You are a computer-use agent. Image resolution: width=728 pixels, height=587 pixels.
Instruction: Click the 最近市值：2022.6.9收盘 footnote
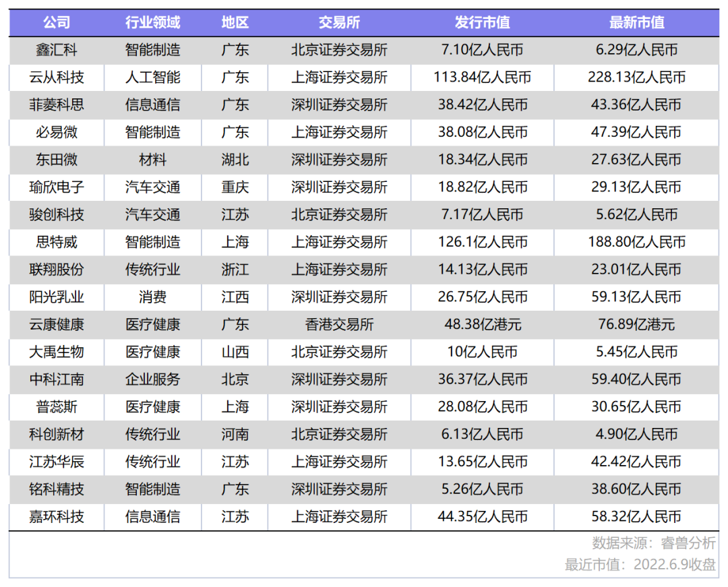click(x=640, y=565)
